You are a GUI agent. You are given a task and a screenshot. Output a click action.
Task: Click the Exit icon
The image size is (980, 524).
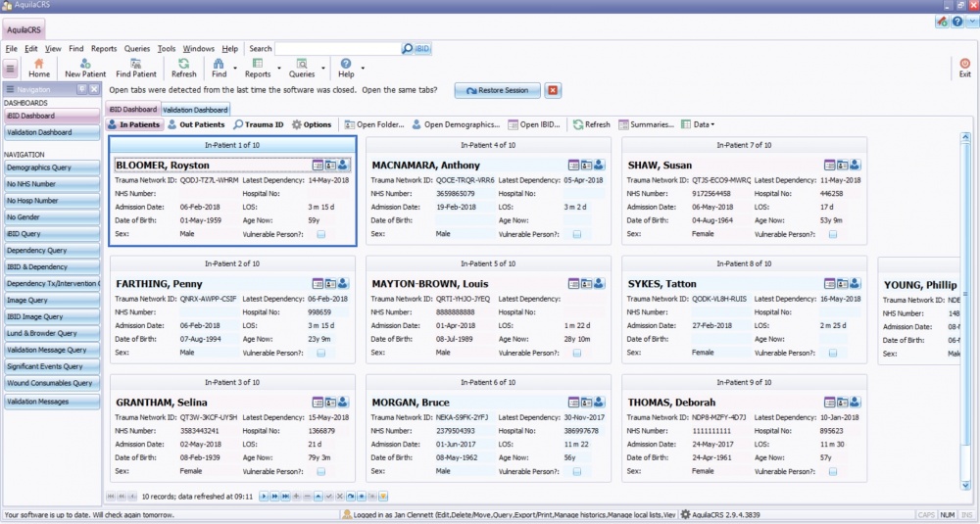click(x=964, y=68)
